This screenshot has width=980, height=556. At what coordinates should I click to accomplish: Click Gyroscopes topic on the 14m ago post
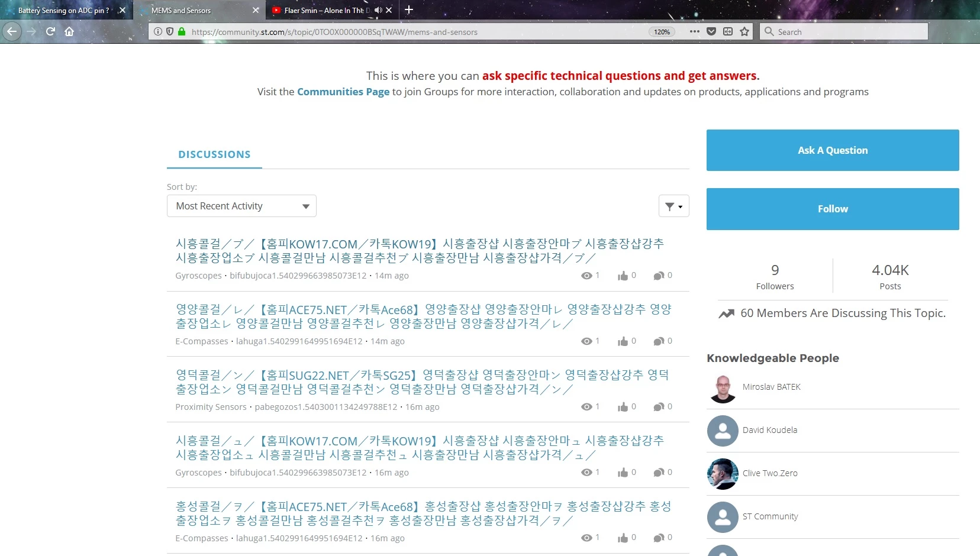click(x=198, y=276)
